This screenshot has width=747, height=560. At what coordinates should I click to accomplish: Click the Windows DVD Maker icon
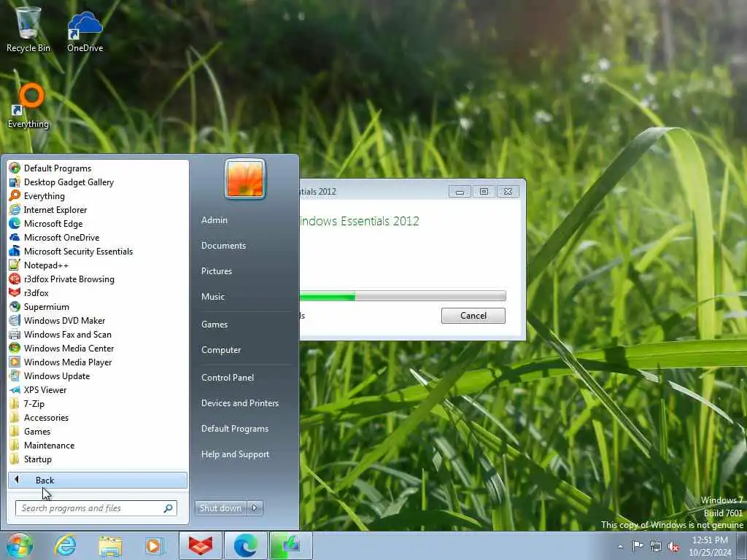(15, 321)
